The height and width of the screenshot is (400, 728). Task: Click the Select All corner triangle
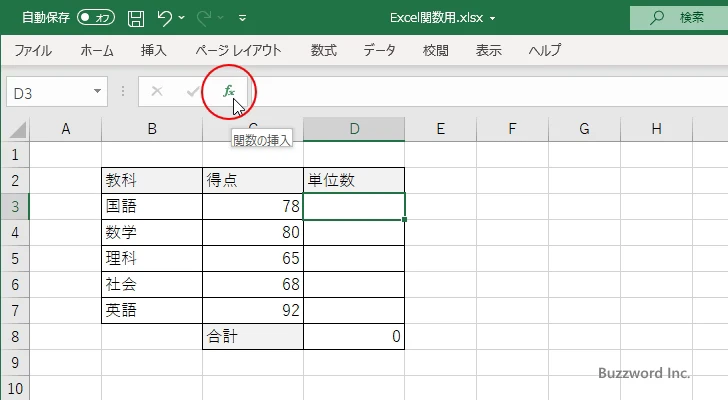tap(18, 129)
